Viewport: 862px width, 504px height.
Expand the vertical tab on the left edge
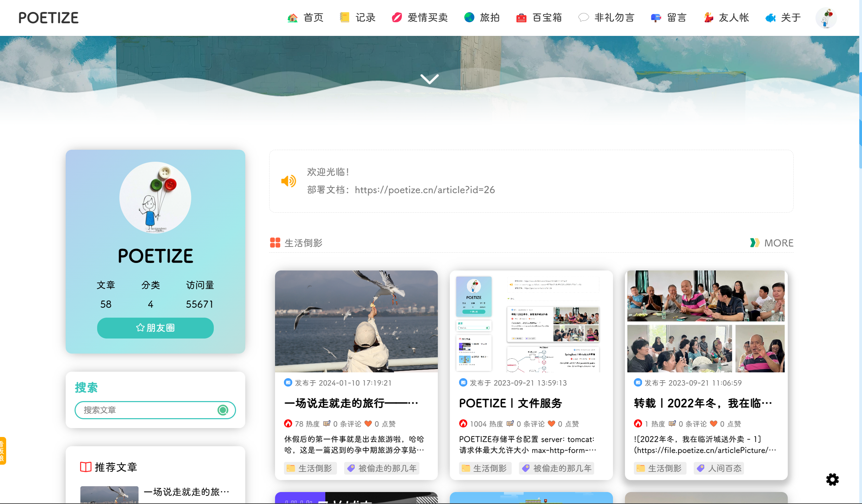pyautogui.click(x=3, y=451)
